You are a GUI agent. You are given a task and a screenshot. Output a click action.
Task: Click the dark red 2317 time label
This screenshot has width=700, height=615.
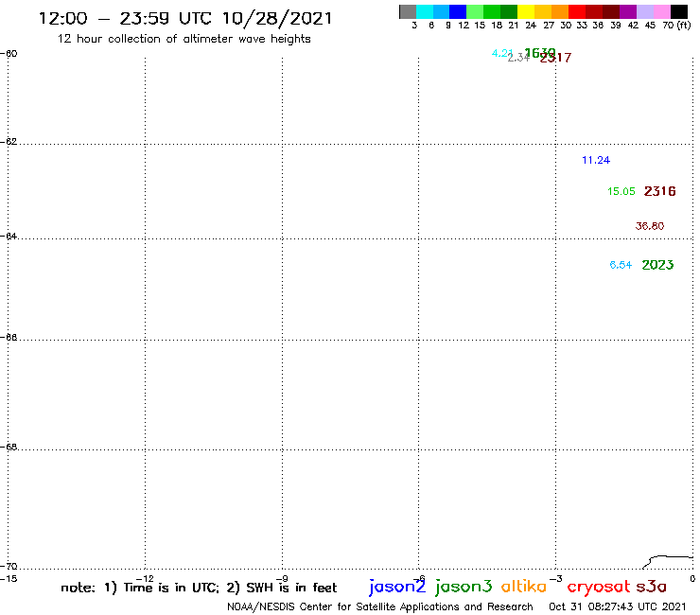(x=555, y=58)
